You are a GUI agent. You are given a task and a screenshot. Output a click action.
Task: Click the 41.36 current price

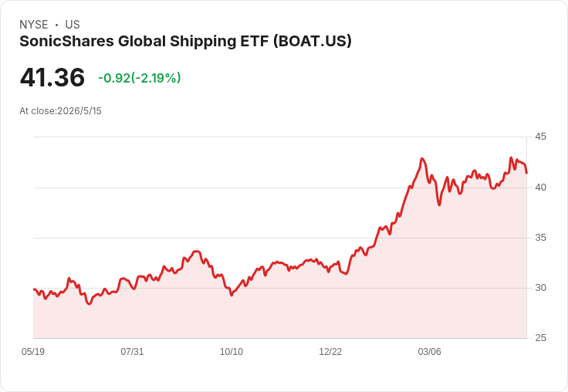(x=52, y=77)
